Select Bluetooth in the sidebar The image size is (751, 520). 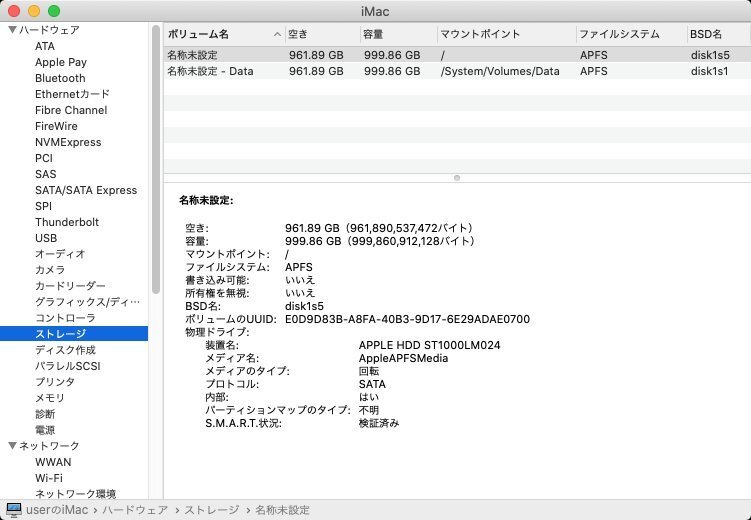(60, 78)
